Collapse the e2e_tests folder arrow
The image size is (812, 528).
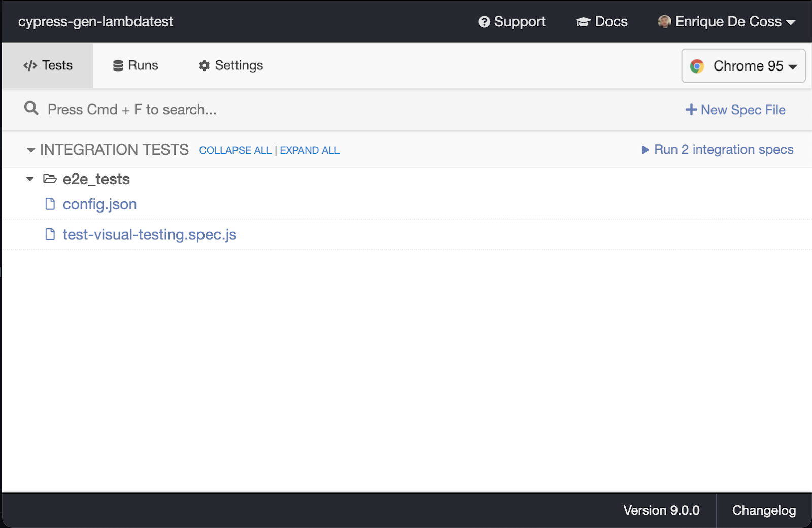(30, 179)
